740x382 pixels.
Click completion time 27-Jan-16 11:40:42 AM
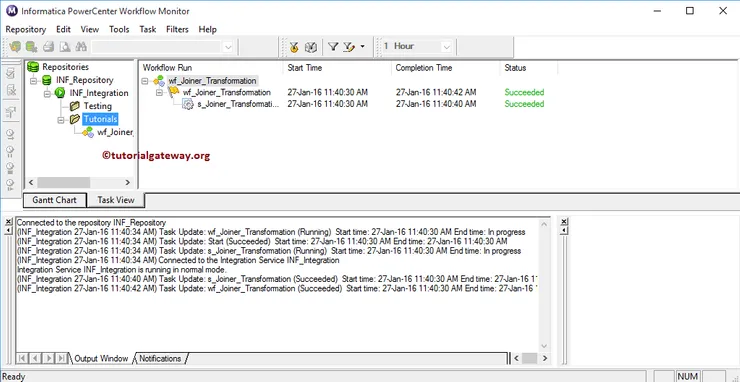coord(436,92)
